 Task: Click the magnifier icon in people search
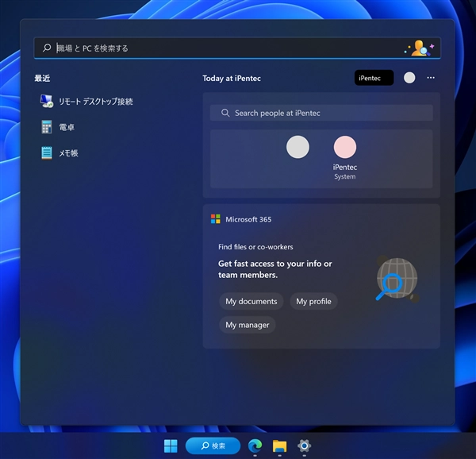coord(225,113)
